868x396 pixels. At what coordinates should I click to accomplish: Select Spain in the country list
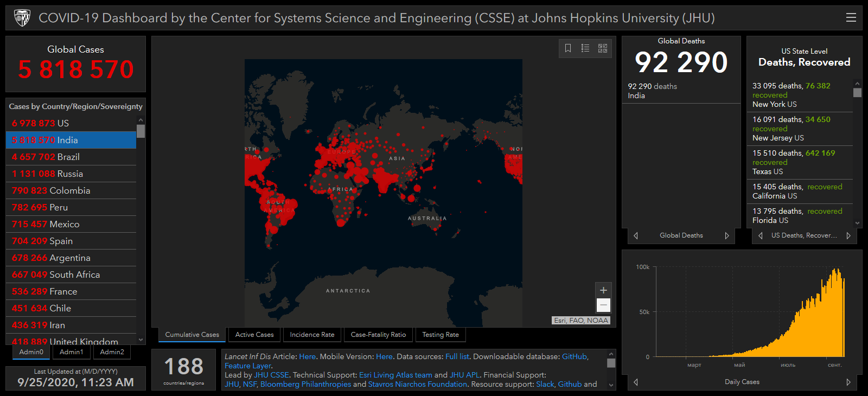pyautogui.click(x=71, y=241)
